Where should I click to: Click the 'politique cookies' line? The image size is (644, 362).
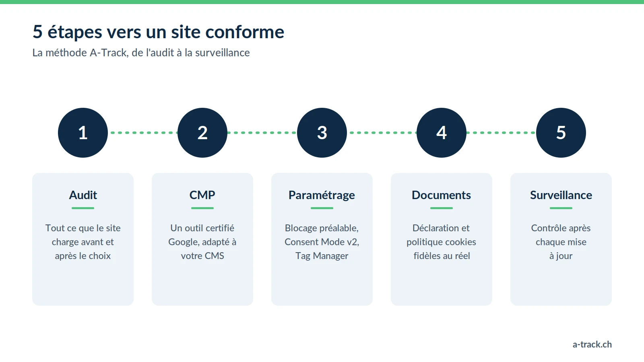coord(442,242)
